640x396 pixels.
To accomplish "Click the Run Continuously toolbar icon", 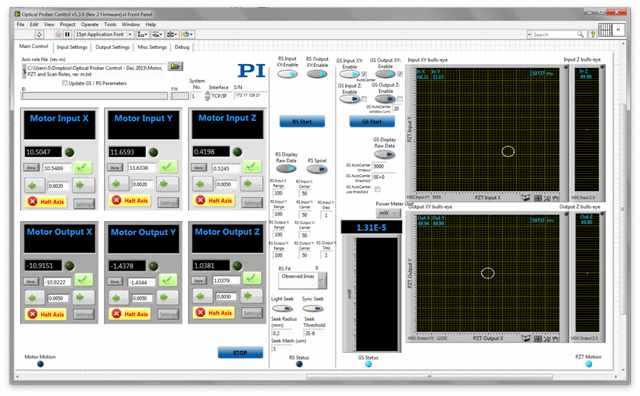I will [x=39, y=35].
